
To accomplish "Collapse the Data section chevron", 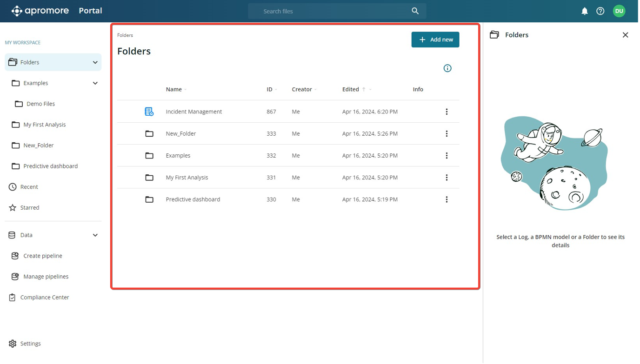I will click(x=95, y=235).
